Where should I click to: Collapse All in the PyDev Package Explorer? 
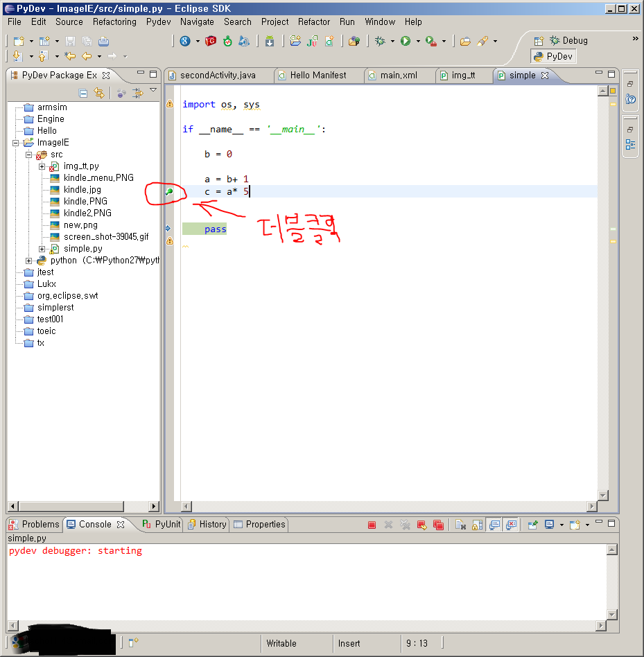[x=83, y=93]
